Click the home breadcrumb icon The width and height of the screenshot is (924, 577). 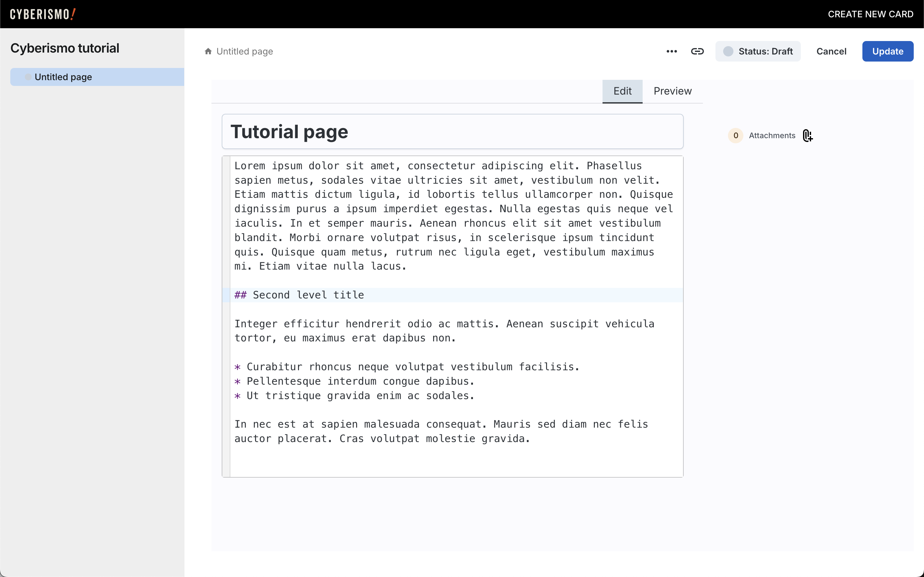(208, 51)
